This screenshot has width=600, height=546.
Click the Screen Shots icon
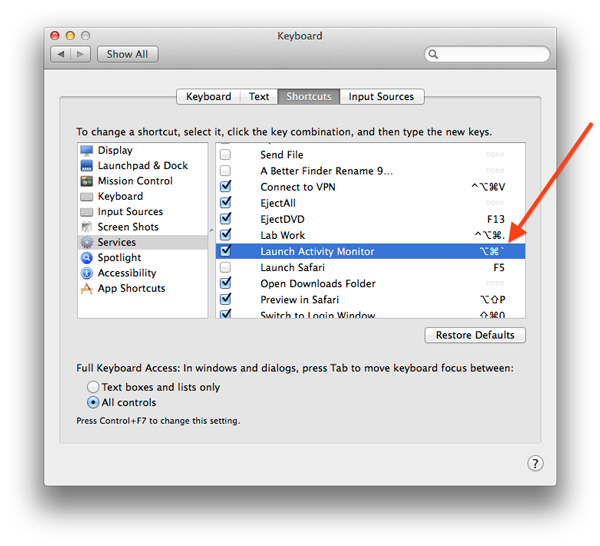point(87,227)
